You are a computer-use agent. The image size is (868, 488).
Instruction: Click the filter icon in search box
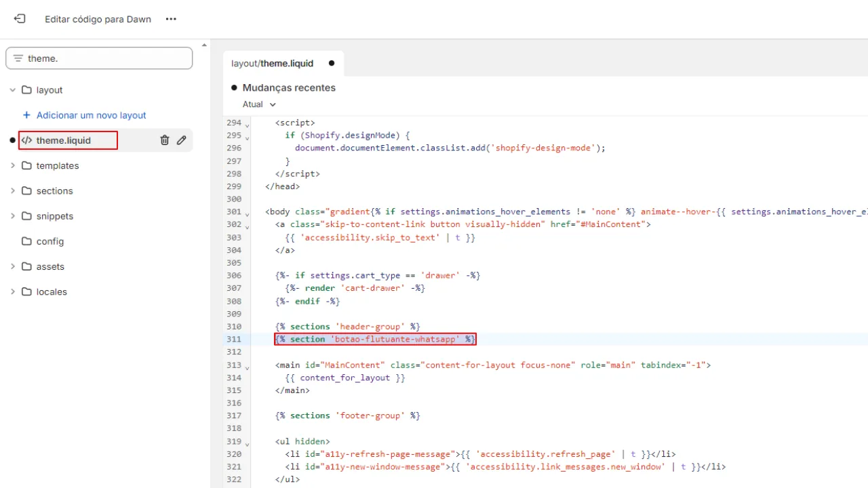pos(18,58)
